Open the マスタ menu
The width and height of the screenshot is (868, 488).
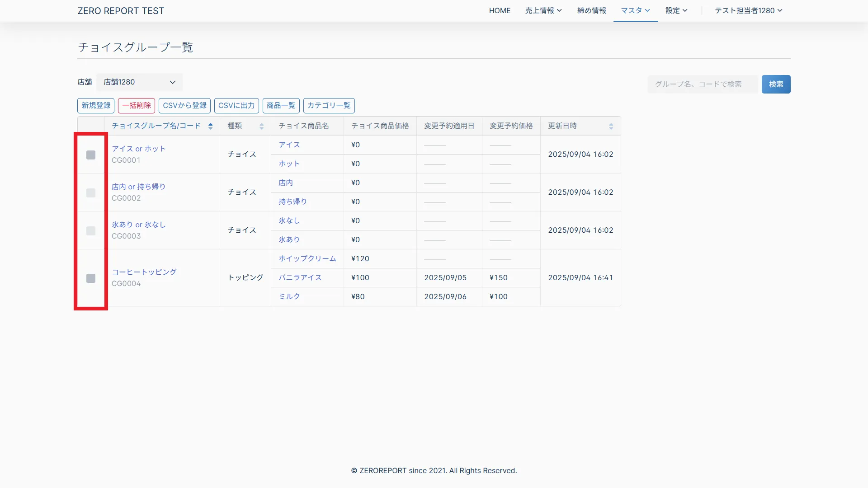tap(635, 10)
